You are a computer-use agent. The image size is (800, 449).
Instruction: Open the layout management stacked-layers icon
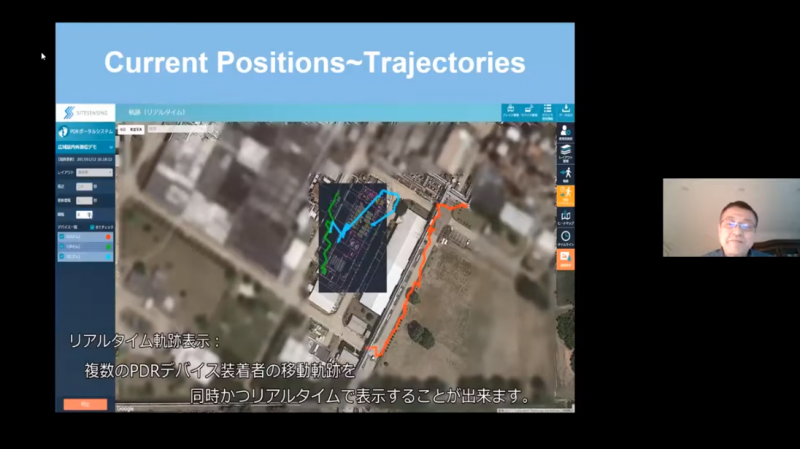[x=565, y=153]
